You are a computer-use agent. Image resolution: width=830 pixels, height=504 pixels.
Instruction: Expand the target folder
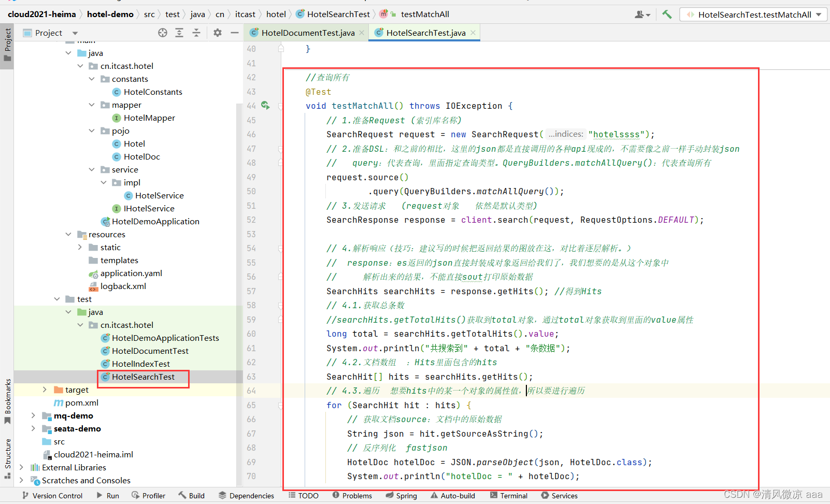pyautogui.click(x=45, y=390)
